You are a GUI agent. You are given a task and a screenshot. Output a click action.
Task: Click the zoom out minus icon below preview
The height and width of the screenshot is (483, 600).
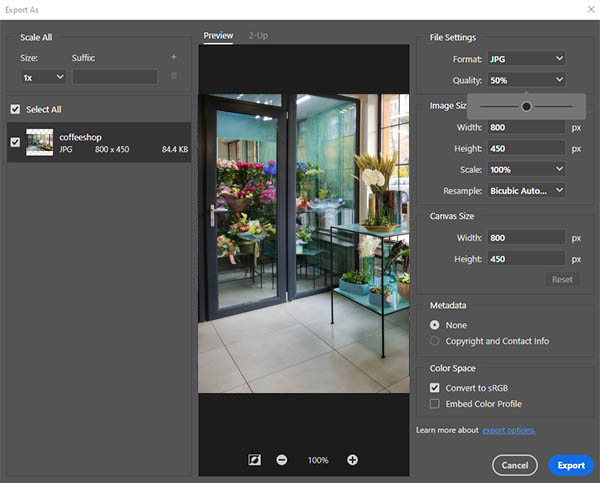pos(282,460)
